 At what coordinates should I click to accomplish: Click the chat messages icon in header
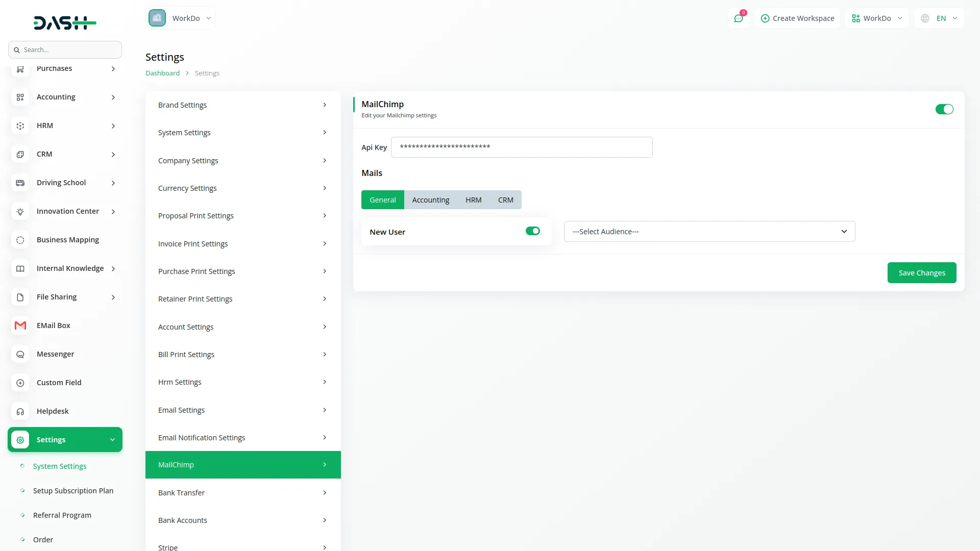pos(739,18)
